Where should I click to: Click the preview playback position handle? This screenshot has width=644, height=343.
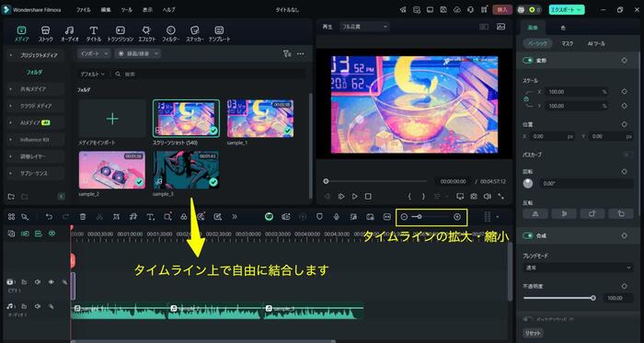pos(326,181)
